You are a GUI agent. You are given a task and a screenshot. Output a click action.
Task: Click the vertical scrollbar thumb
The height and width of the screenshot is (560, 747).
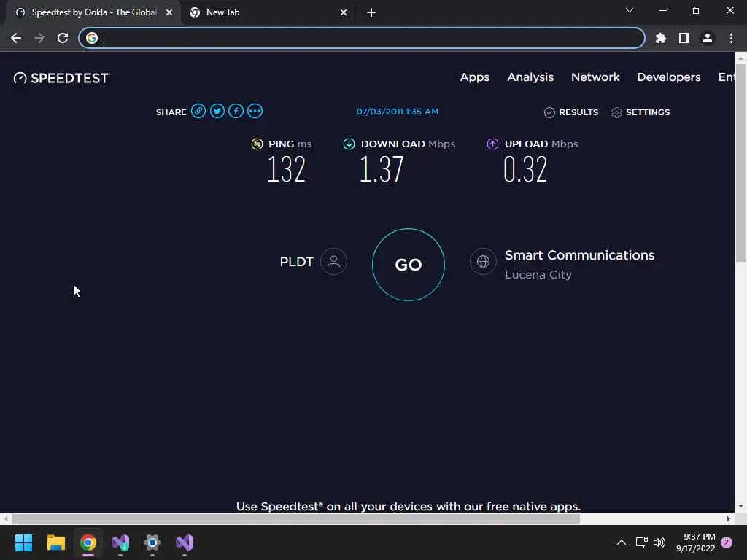740,162
